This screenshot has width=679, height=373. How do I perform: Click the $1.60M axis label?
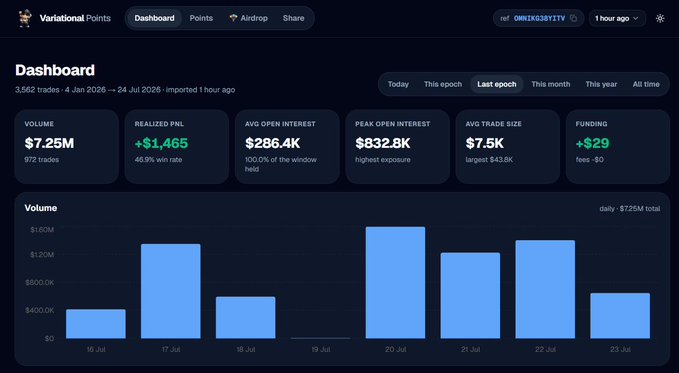(x=42, y=230)
